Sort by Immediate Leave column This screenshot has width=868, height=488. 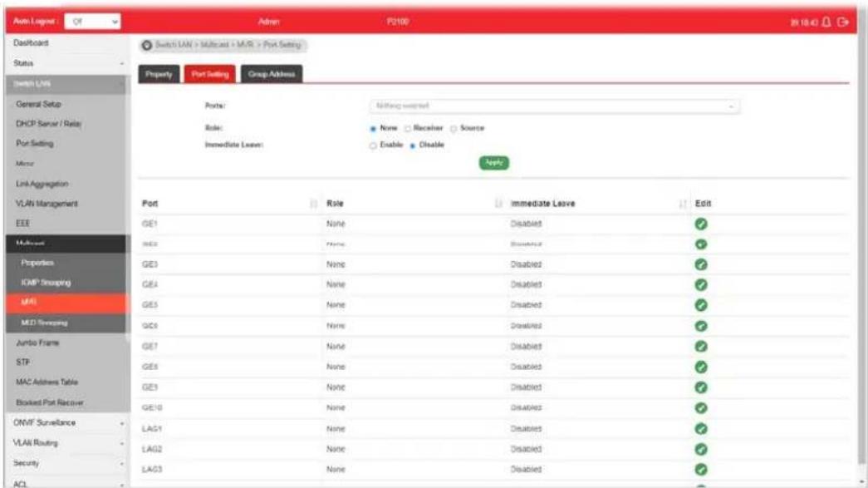(683, 204)
